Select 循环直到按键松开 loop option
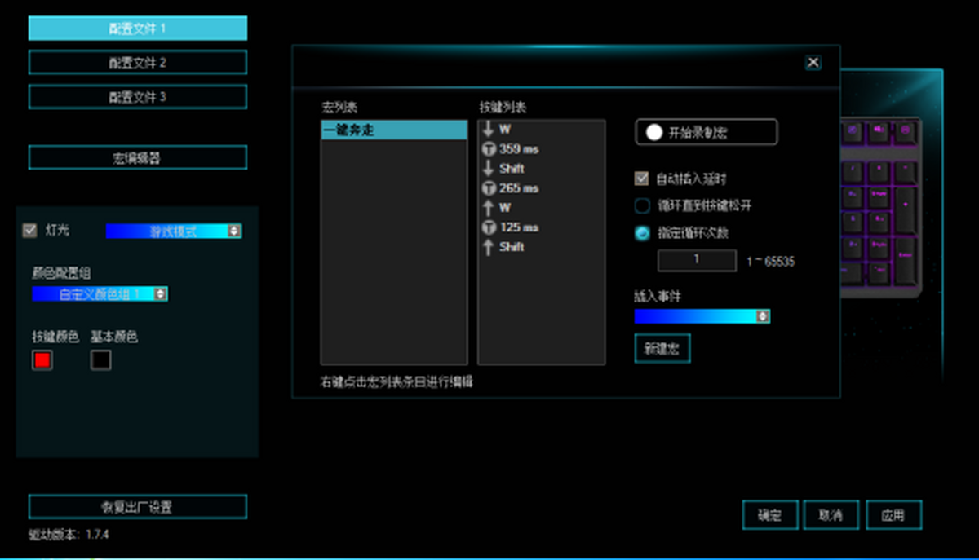The height and width of the screenshot is (560, 979). [642, 205]
